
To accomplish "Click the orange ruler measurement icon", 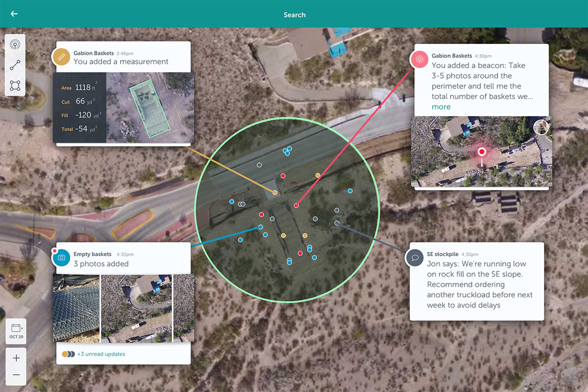I will click(61, 57).
